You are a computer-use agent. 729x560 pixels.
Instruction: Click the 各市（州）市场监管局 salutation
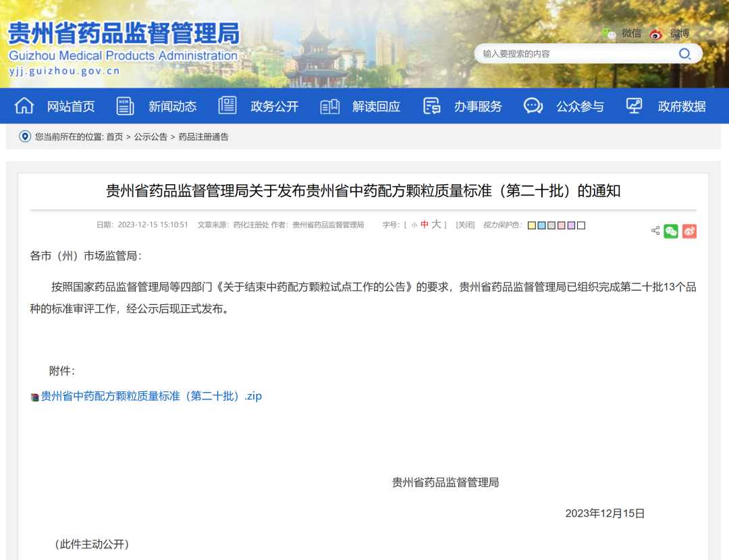tap(86, 256)
